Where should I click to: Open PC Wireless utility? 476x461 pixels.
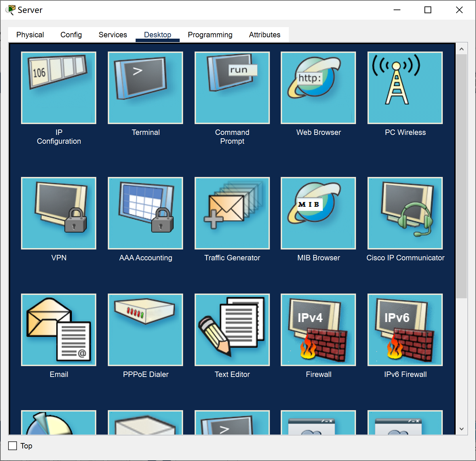pyautogui.click(x=405, y=88)
